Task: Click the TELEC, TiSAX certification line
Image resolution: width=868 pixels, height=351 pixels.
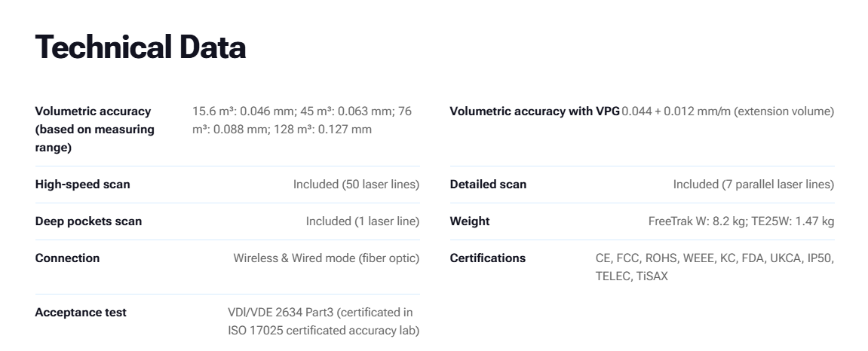Action: click(632, 276)
